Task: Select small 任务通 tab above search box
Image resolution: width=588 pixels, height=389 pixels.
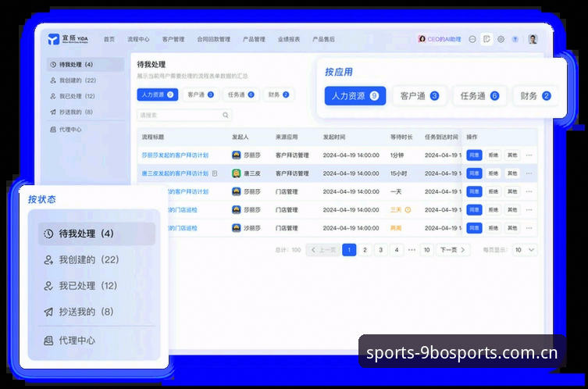Action: [x=241, y=95]
